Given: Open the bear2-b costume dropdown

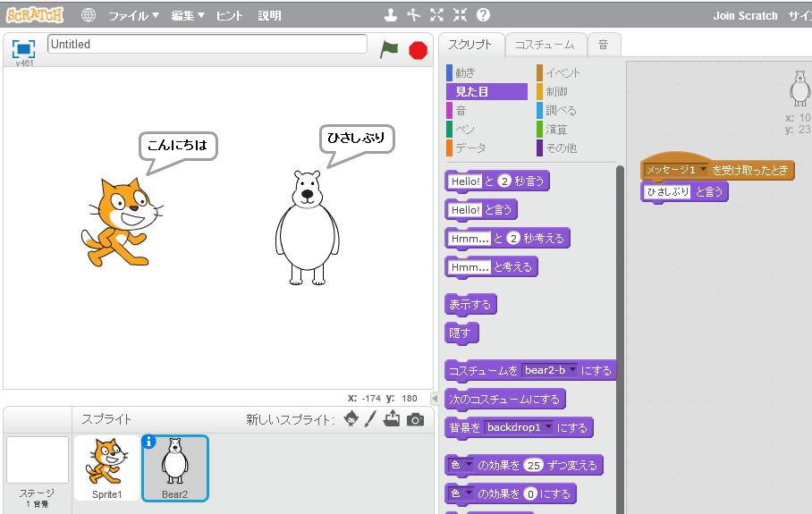Looking at the screenshot, I should (x=572, y=370).
